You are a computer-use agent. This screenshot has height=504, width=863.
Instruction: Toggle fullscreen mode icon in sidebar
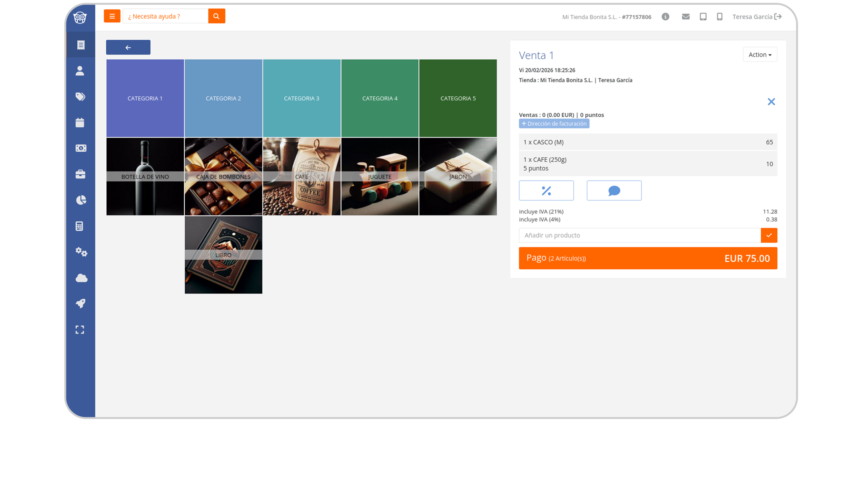80,330
